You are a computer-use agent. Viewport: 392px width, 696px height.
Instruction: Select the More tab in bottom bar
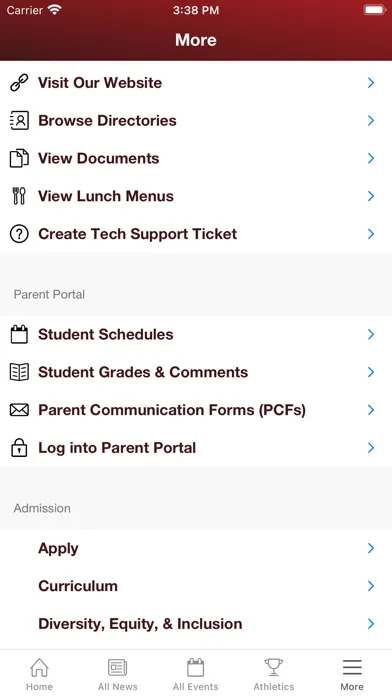click(x=352, y=673)
